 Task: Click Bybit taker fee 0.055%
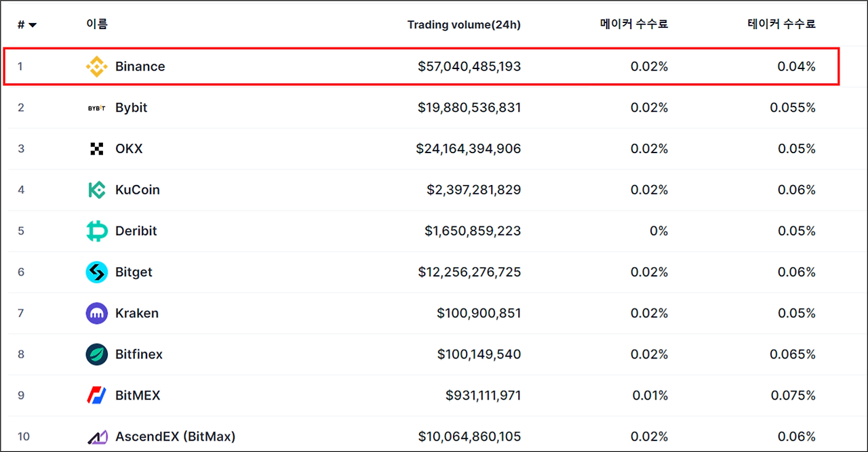(x=793, y=108)
